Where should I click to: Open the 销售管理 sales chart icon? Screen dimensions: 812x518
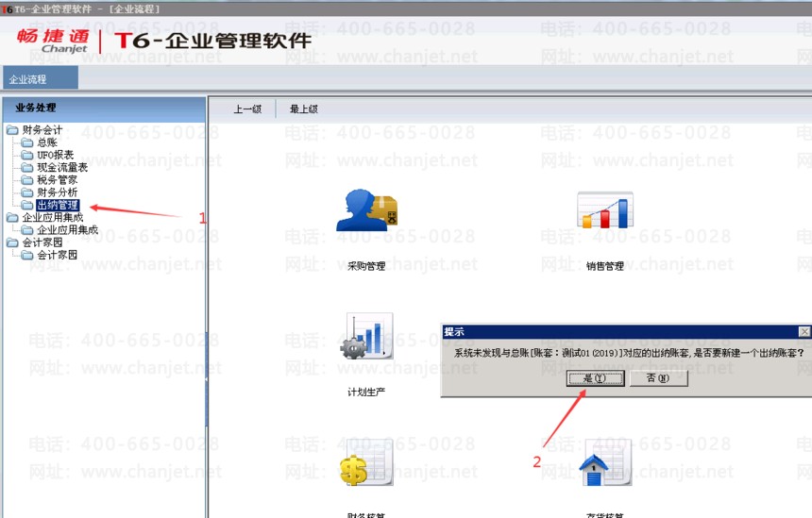(x=605, y=210)
